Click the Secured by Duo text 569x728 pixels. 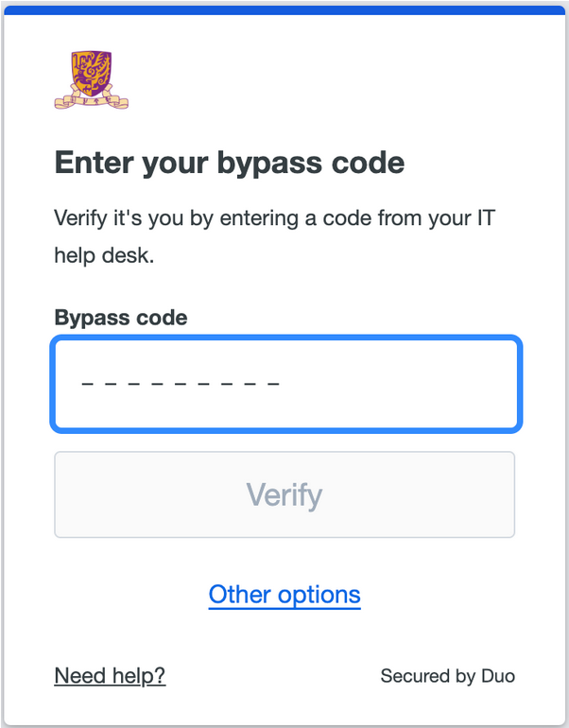tap(447, 676)
